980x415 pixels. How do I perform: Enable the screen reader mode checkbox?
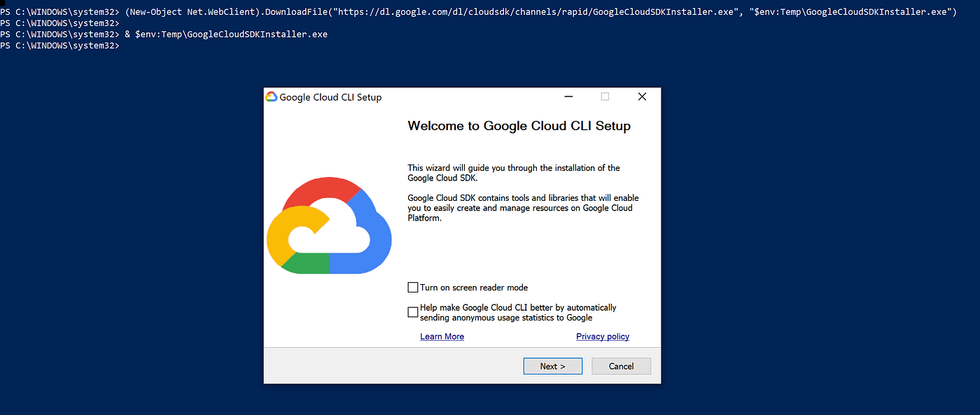pos(413,287)
